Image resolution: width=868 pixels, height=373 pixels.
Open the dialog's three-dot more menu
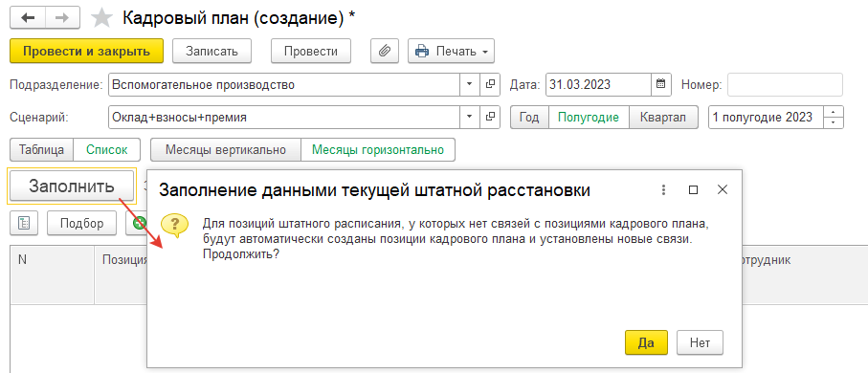tap(664, 189)
